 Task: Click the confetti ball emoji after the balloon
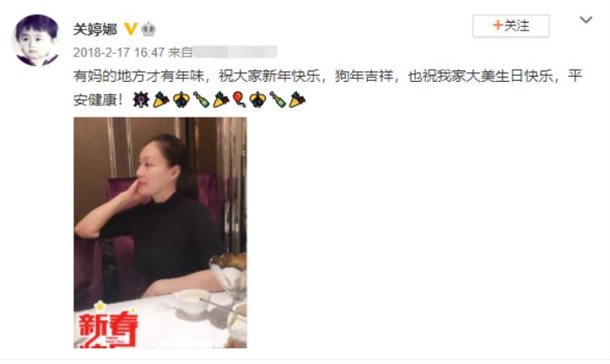(x=258, y=100)
